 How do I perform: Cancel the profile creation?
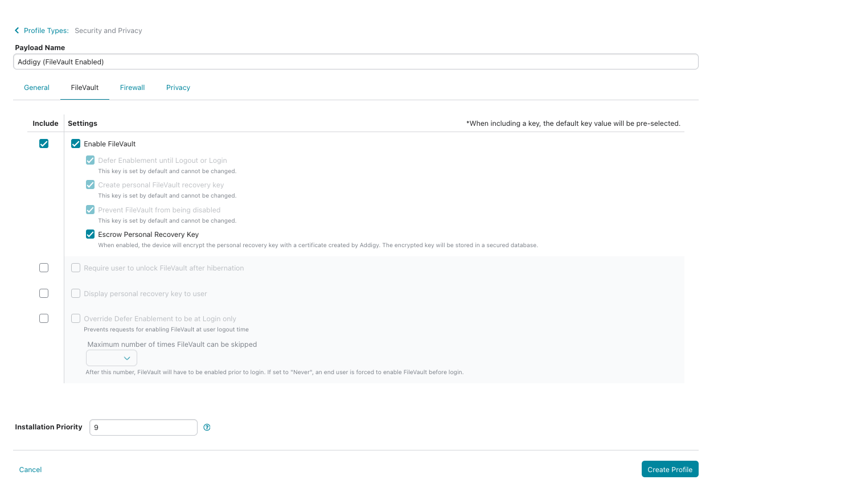30,470
